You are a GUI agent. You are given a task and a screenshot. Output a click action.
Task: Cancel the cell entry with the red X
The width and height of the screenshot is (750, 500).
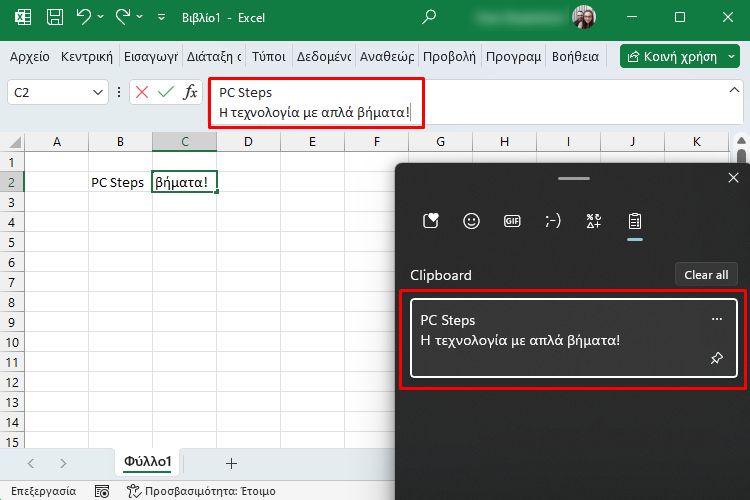point(142,92)
